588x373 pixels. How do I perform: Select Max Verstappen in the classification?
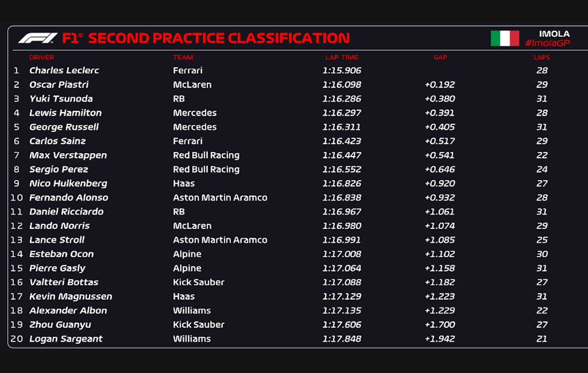[68, 155]
